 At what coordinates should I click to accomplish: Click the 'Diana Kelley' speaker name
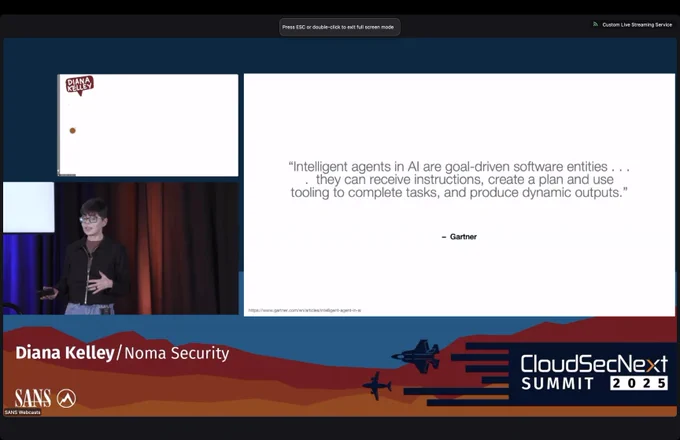click(65, 353)
